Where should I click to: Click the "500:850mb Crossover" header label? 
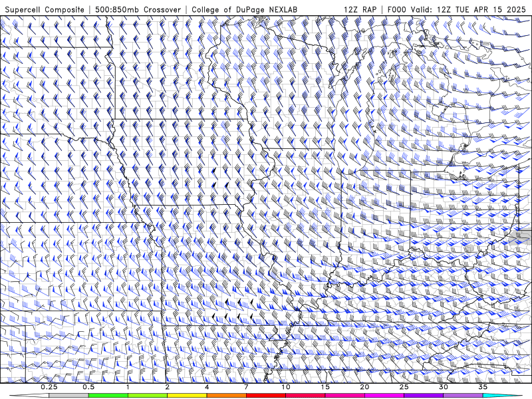(138, 9)
